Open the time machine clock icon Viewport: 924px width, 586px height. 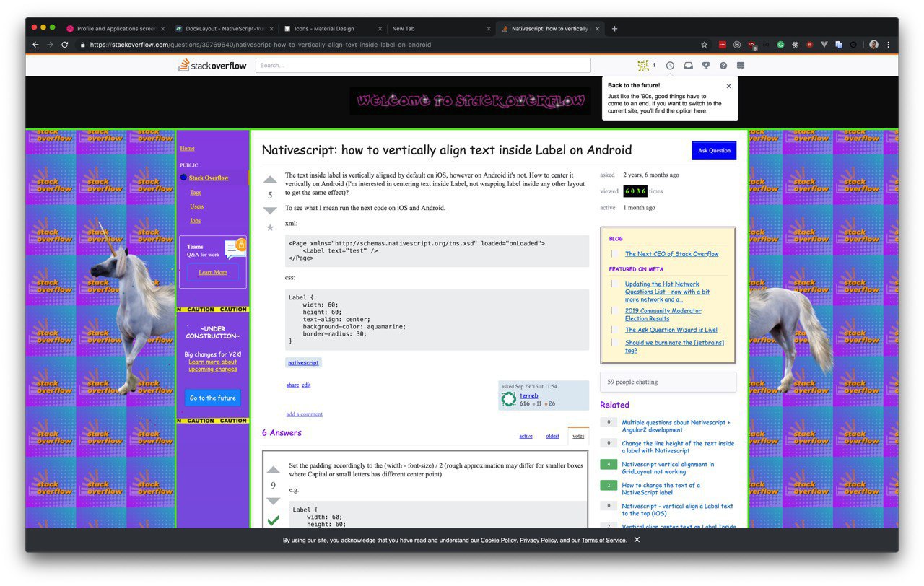coord(670,66)
